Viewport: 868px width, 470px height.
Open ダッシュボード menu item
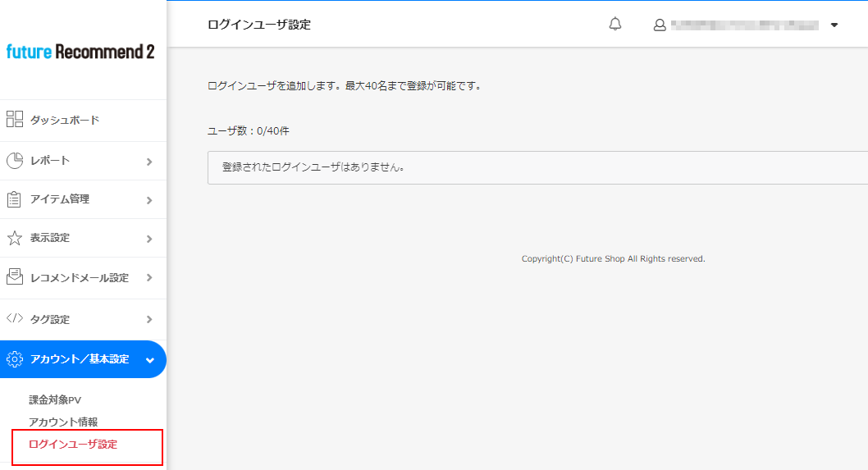tap(65, 120)
